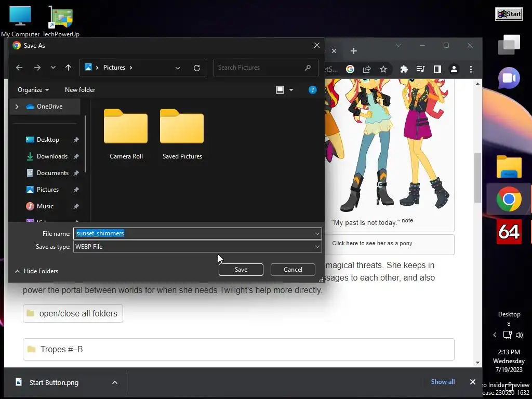
Task: Open view options dropdown arrow
Action: 291,90
